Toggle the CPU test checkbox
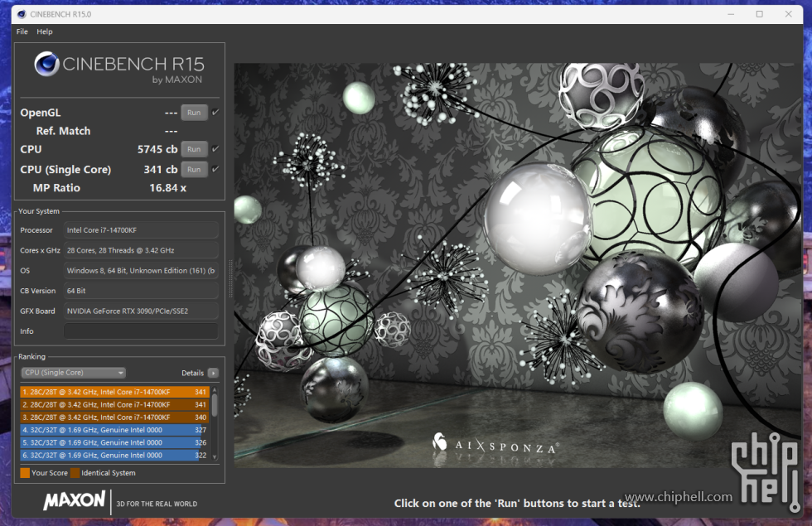Viewport: 812px width, 526px height. (215, 148)
